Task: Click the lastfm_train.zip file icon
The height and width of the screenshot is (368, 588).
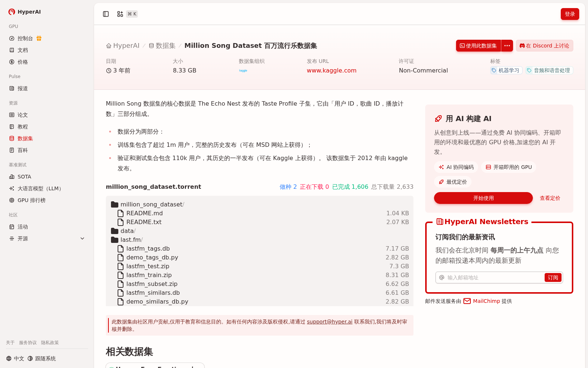Action: coord(121,275)
